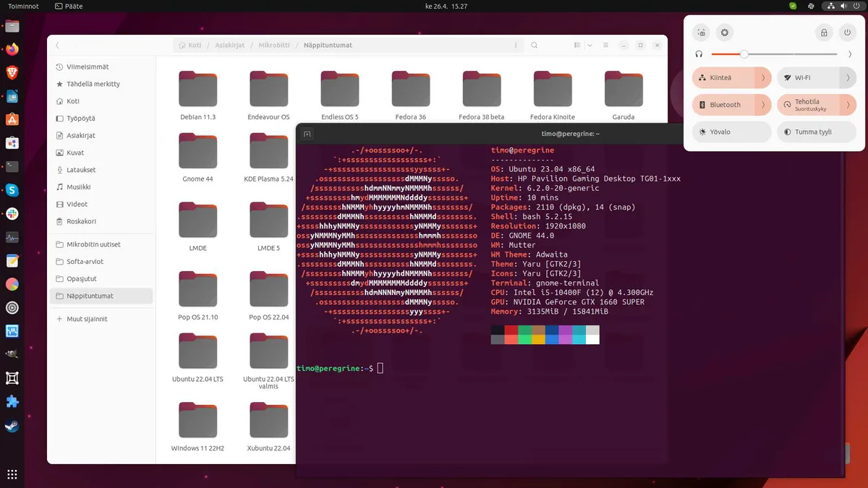This screenshot has width=868, height=488.
Task: Open Settings with the gear icon
Action: pos(724,32)
